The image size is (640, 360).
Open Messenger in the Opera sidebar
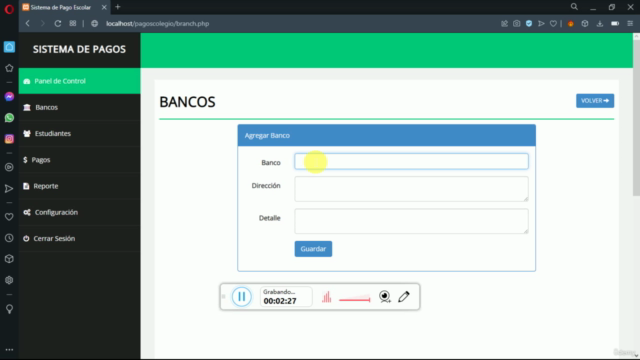coord(9,97)
